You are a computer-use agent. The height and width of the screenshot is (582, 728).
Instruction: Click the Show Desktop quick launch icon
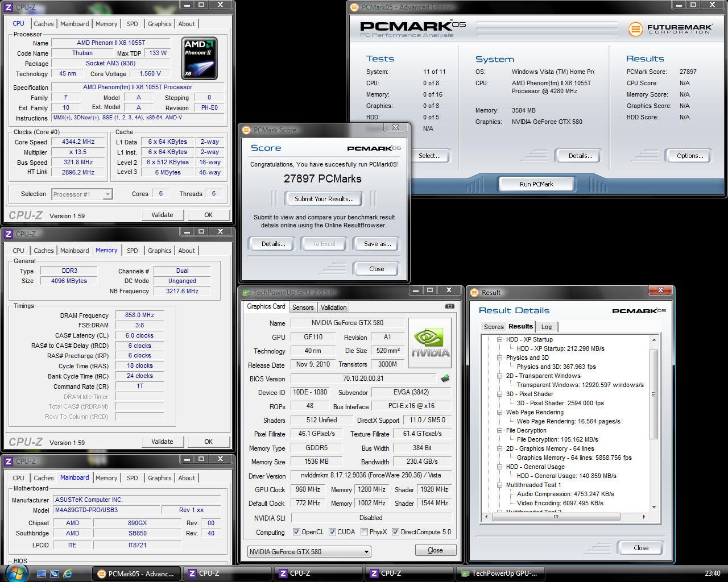pos(42,573)
